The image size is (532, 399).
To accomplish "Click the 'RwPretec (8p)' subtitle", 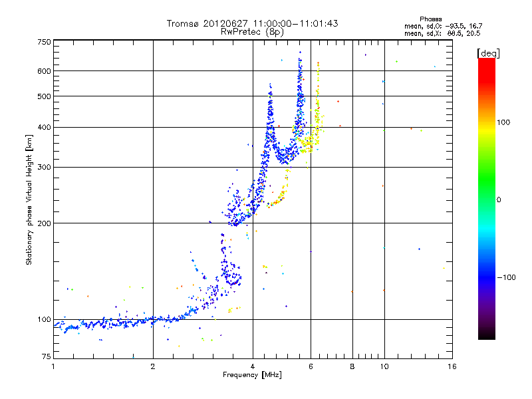I will point(252,32).
